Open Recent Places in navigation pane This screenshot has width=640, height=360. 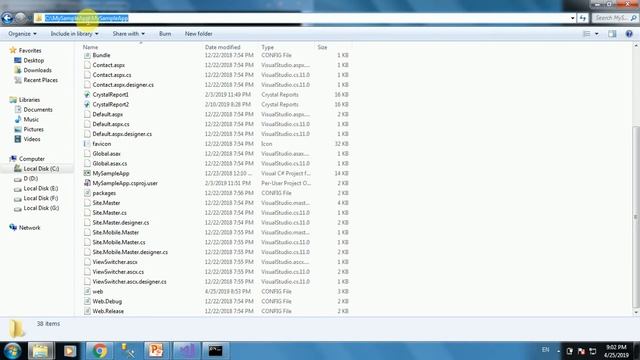click(40, 80)
